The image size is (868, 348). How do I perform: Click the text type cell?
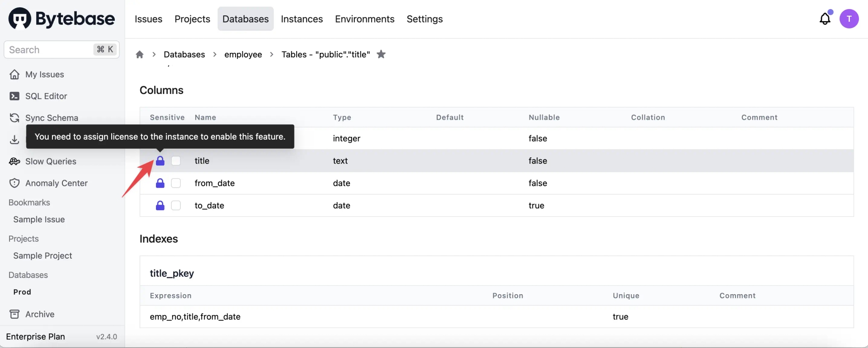click(340, 161)
